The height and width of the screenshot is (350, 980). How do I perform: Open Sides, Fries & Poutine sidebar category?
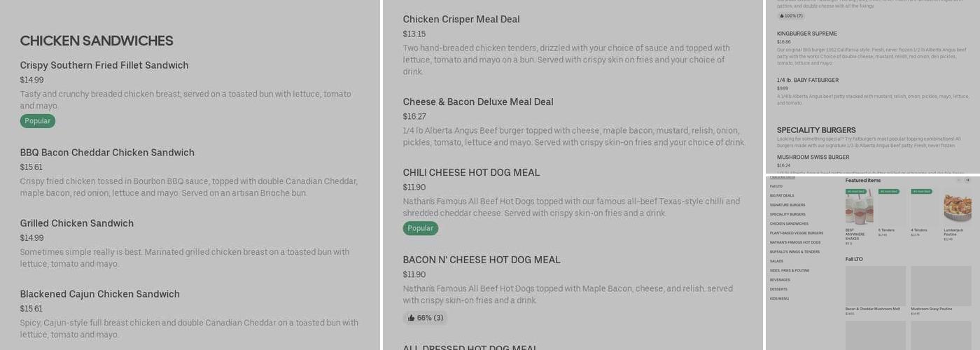[x=790, y=270]
